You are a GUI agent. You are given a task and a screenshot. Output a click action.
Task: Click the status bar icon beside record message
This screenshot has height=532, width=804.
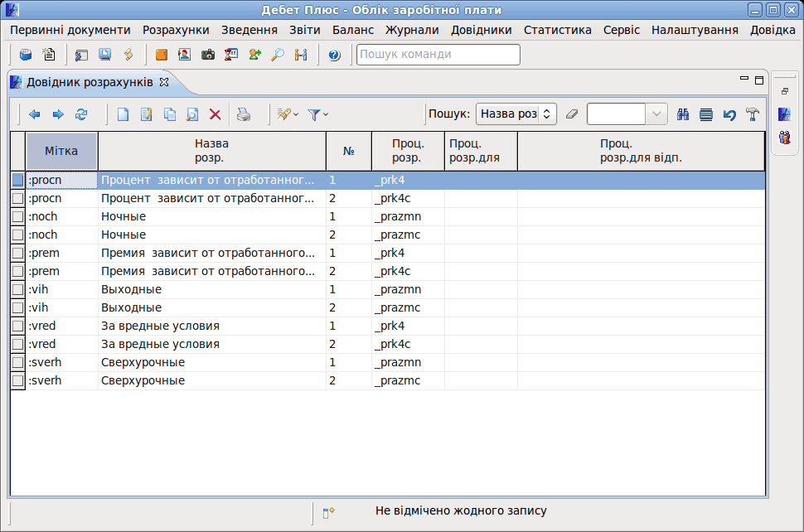click(x=329, y=512)
